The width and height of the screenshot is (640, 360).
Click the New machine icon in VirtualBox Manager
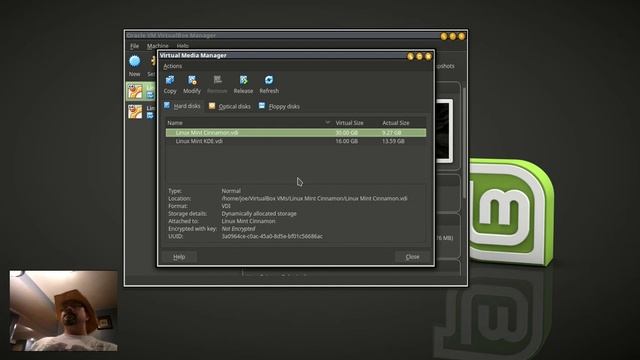(135, 62)
